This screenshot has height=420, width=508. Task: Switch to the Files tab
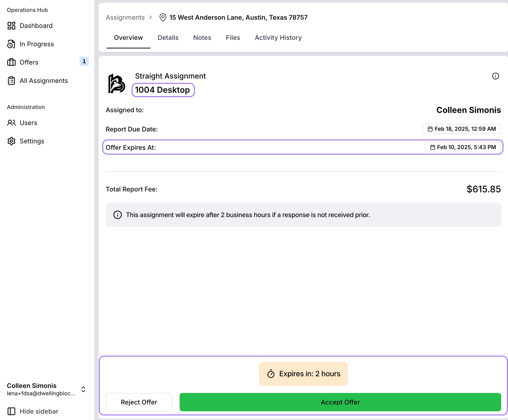[x=232, y=38]
